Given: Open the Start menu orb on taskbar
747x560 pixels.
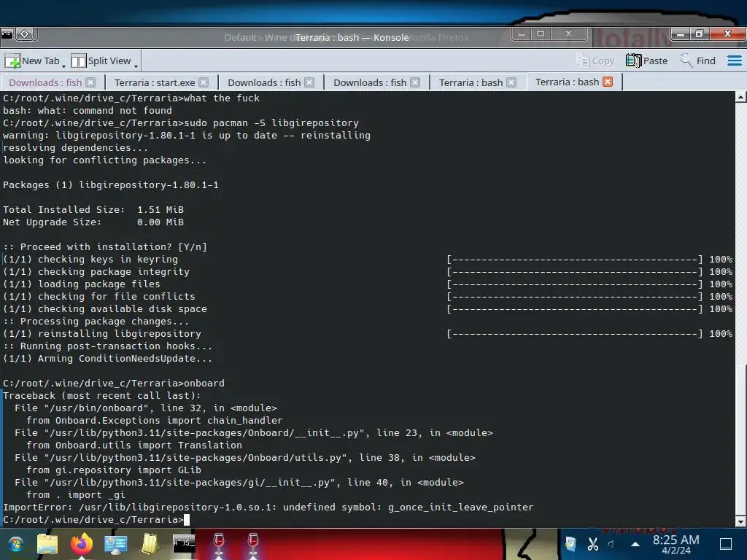Looking at the screenshot, I should [16, 543].
